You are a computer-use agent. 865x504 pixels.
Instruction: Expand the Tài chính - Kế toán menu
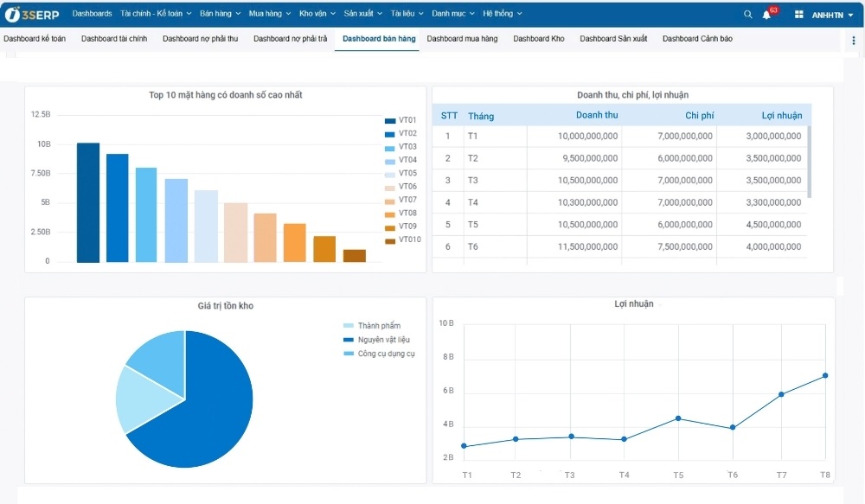pos(156,14)
